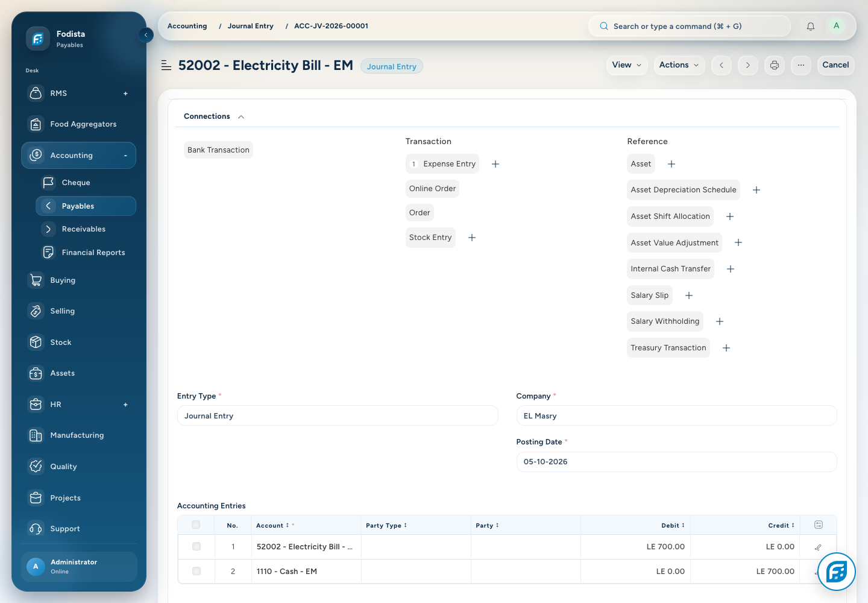Viewport: 868px width, 603px height.
Task: Toggle the sidebar menu icon beside title
Action: tap(166, 65)
